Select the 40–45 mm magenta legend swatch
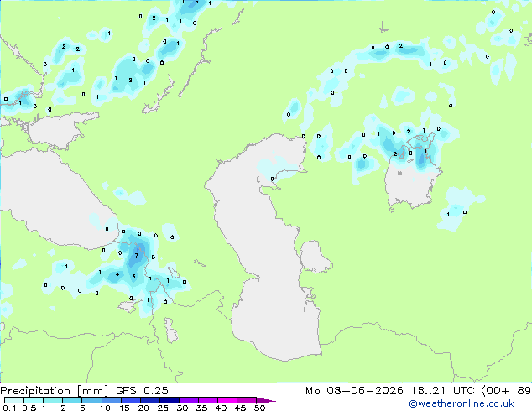532x411 pixels. [227, 400]
